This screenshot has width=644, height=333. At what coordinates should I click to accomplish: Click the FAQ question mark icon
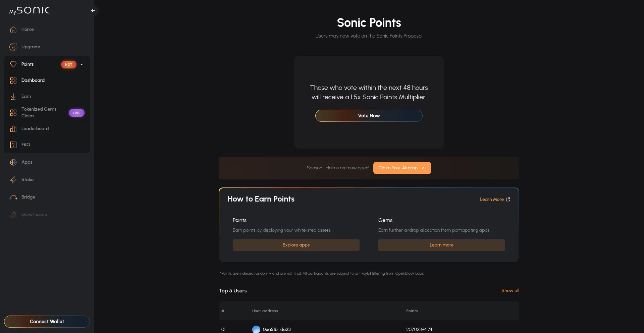pos(13,145)
